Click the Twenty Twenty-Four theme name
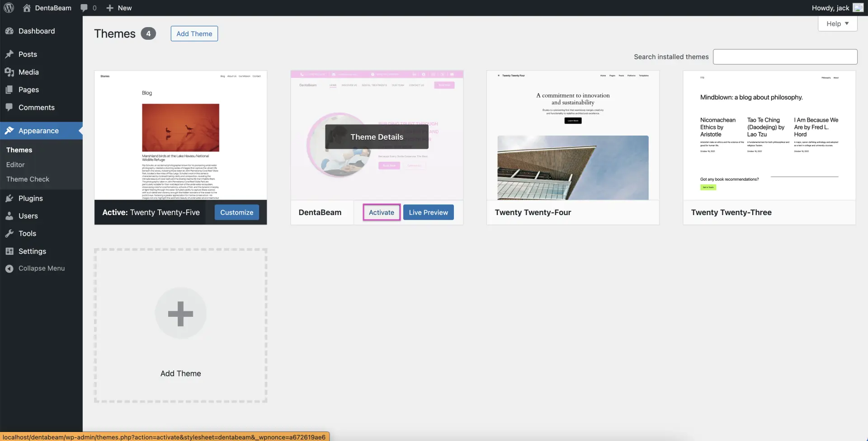This screenshot has width=868, height=441. pyautogui.click(x=533, y=212)
